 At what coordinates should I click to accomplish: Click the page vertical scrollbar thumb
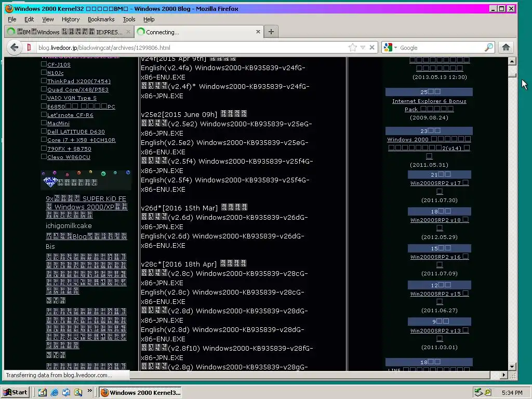click(512, 75)
